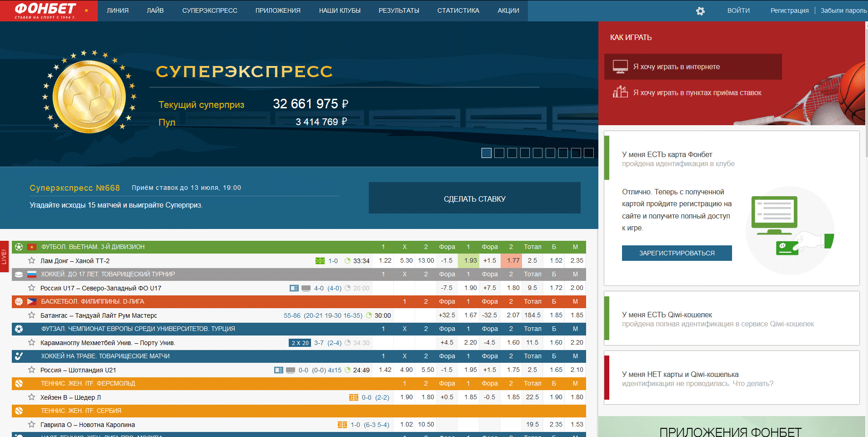Click the Philippines flag icon
The width and height of the screenshot is (868, 437).
click(x=31, y=301)
